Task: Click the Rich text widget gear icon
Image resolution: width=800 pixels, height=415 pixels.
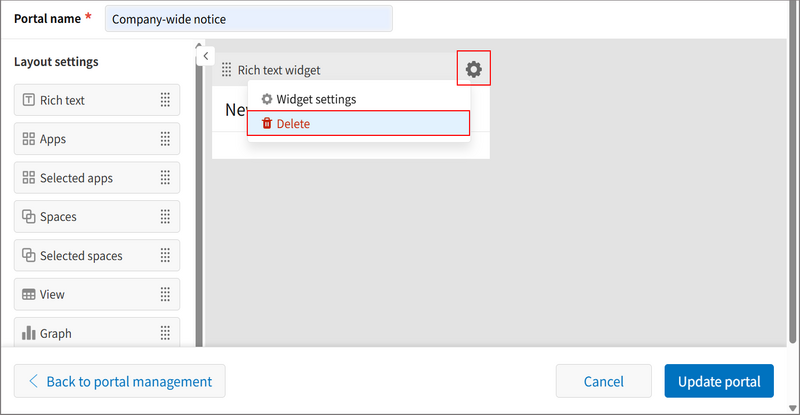Action: (473, 69)
